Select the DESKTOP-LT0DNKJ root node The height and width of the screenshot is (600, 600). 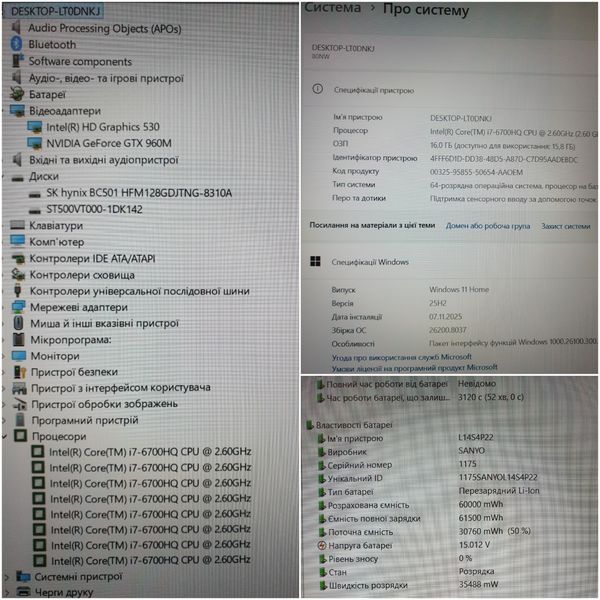coord(56,11)
